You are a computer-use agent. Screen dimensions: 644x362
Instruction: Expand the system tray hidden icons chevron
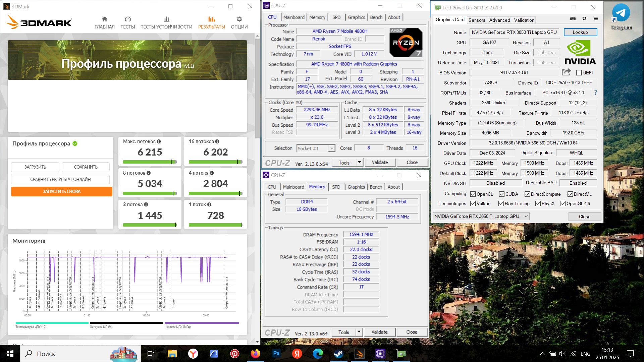pyautogui.click(x=542, y=353)
